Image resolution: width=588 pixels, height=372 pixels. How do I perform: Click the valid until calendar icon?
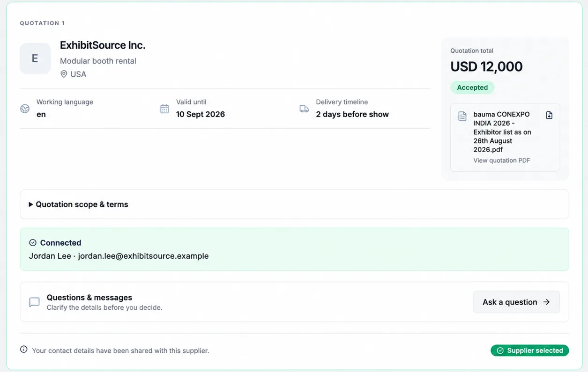164,109
